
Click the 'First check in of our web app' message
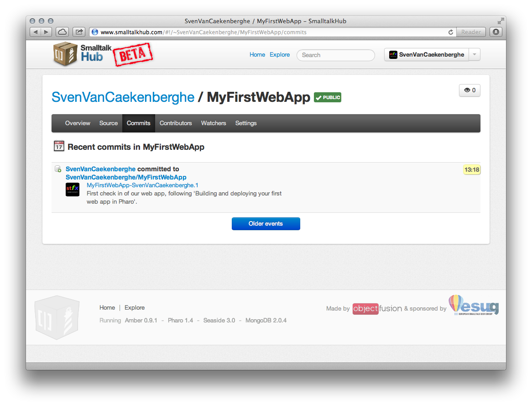(x=184, y=197)
